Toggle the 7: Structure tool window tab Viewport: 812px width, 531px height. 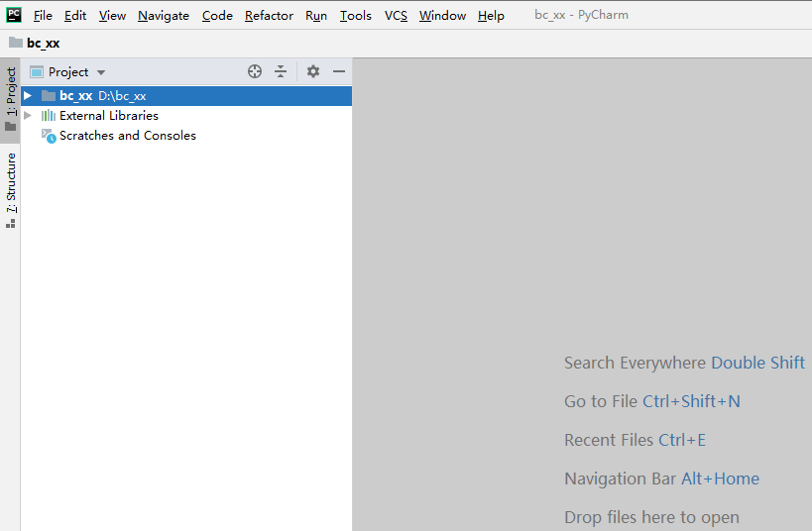point(10,190)
